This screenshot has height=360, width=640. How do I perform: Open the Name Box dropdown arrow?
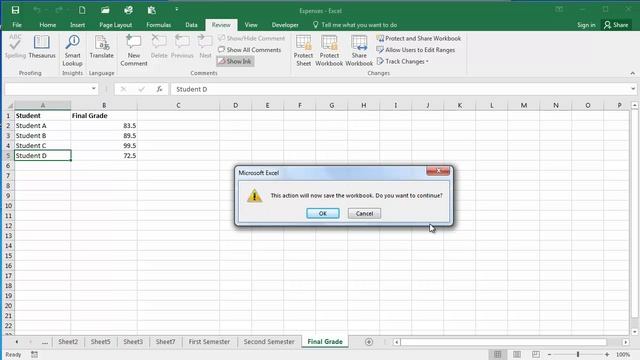click(93, 89)
